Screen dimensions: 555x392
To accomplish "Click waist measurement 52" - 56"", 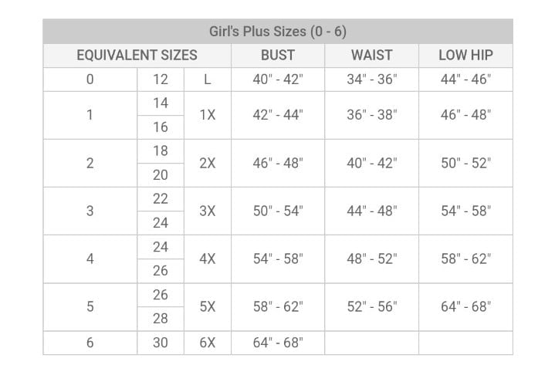I will click(371, 307).
